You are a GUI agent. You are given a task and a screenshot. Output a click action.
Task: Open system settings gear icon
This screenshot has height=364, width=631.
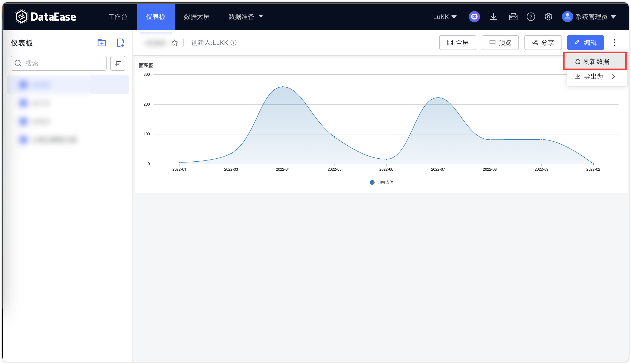coord(548,17)
